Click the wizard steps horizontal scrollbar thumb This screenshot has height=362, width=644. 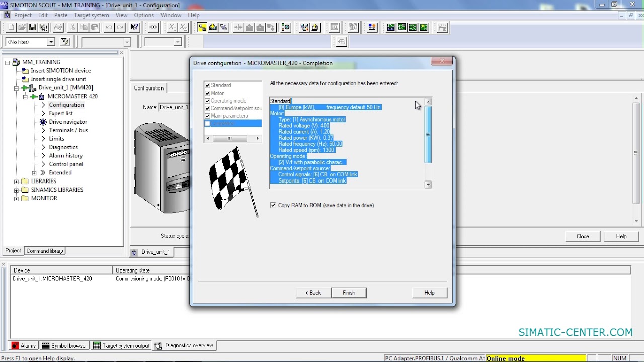[230, 138]
